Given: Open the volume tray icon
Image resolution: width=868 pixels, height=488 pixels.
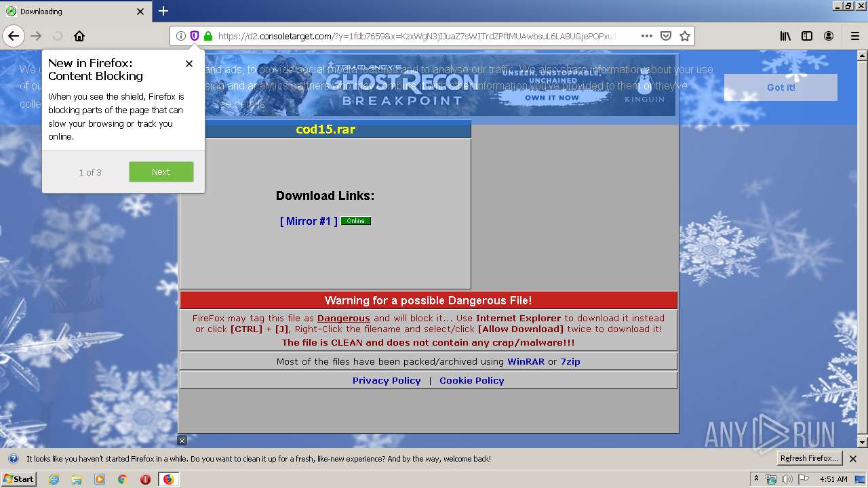Looking at the screenshot, I should (x=787, y=479).
